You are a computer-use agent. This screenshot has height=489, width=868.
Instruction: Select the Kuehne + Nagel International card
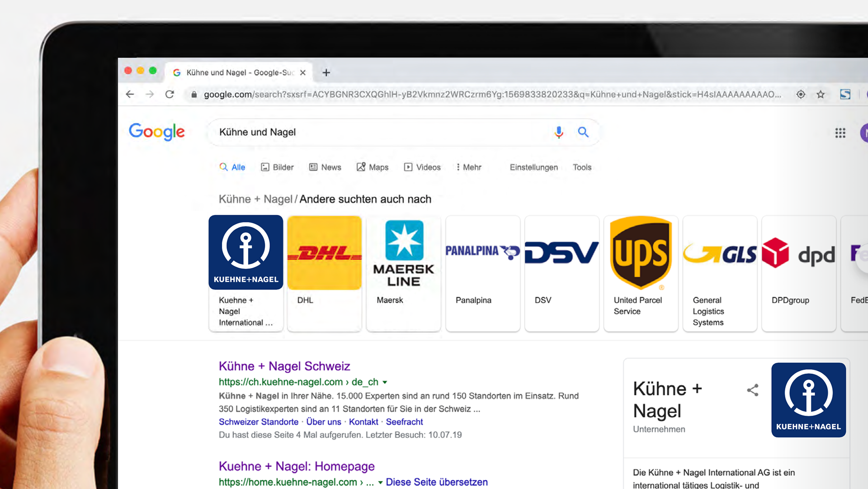click(x=246, y=273)
